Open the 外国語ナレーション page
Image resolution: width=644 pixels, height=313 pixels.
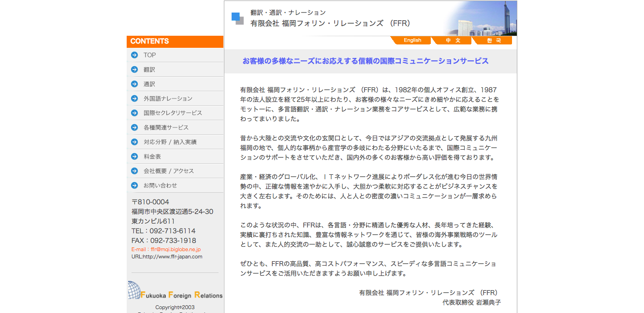coord(175,99)
